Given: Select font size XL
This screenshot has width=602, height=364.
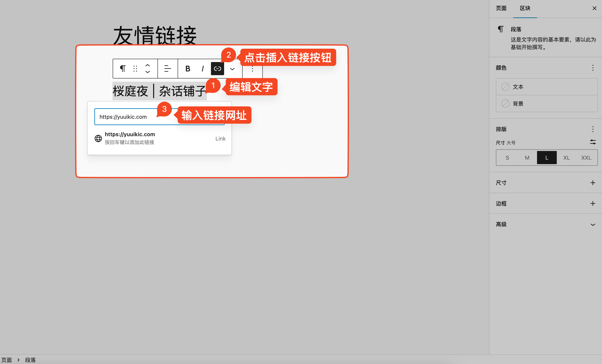Looking at the screenshot, I should 566,158.
